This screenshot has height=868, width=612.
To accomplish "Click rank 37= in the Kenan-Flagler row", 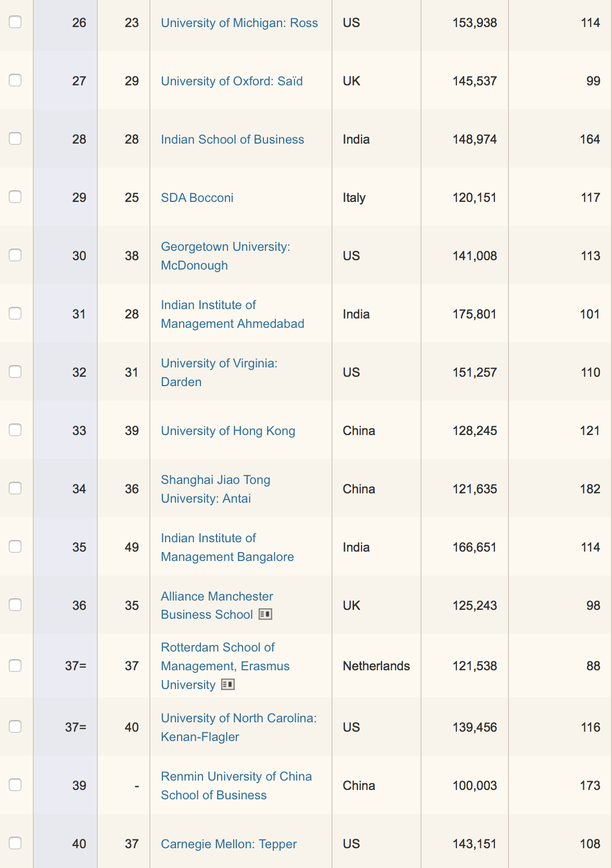I will [76, 727].
